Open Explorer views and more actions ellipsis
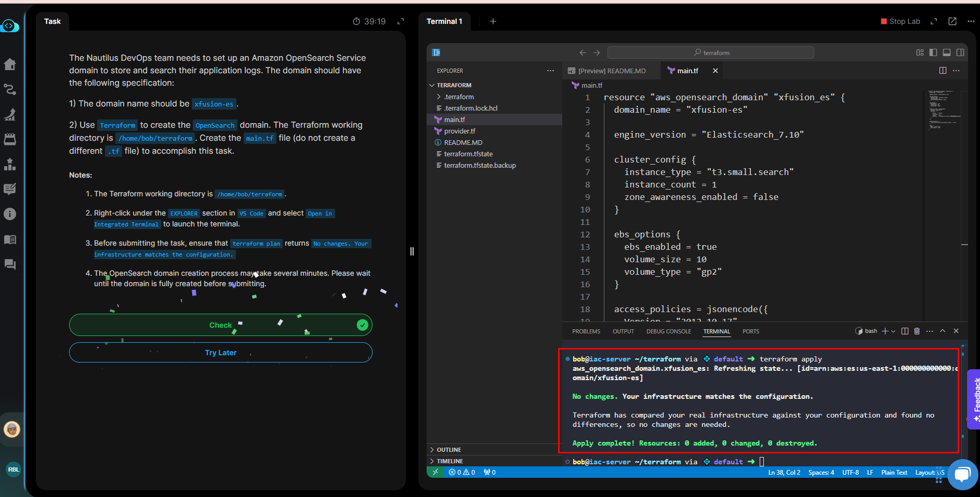980x497 pixels. coord(551,71)
